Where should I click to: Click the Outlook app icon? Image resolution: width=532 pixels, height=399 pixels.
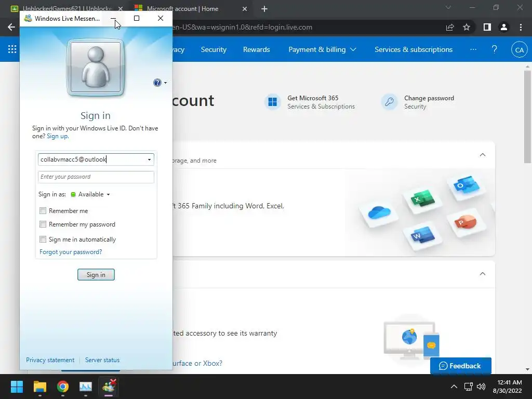coord(467,185)
